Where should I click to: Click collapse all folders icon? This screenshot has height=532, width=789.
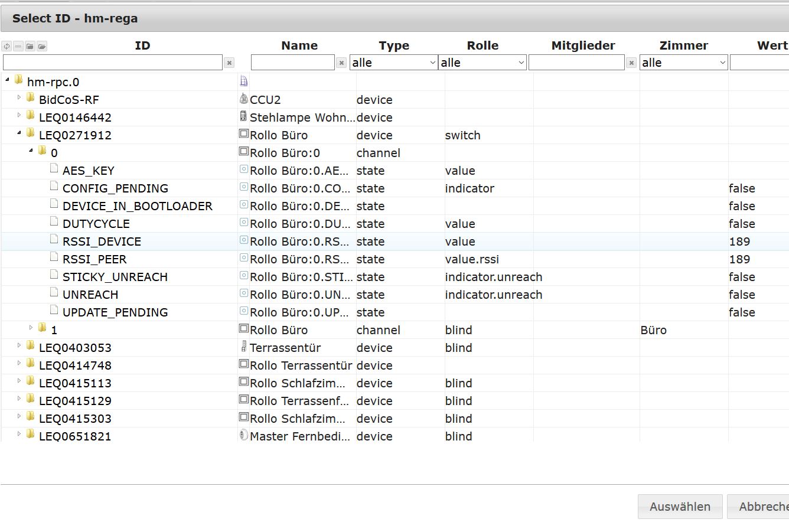[30, 46]
